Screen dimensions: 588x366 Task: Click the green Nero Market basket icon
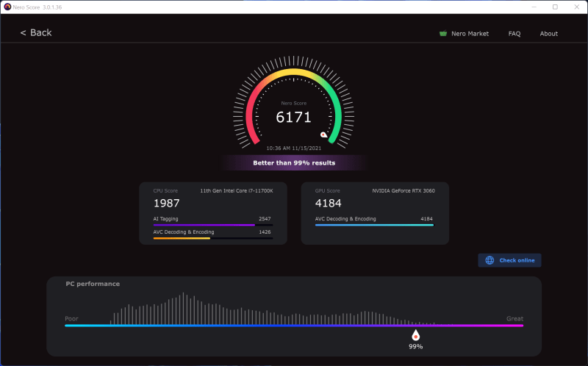click(x=443, y=33)
